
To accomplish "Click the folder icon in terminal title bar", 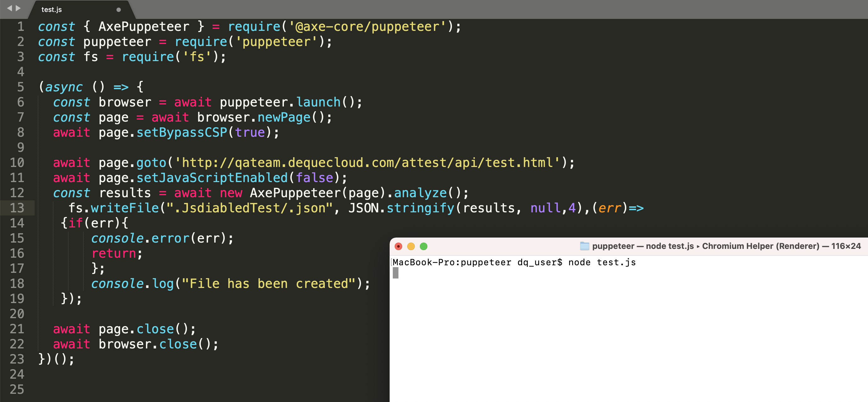I will [584, 246].
